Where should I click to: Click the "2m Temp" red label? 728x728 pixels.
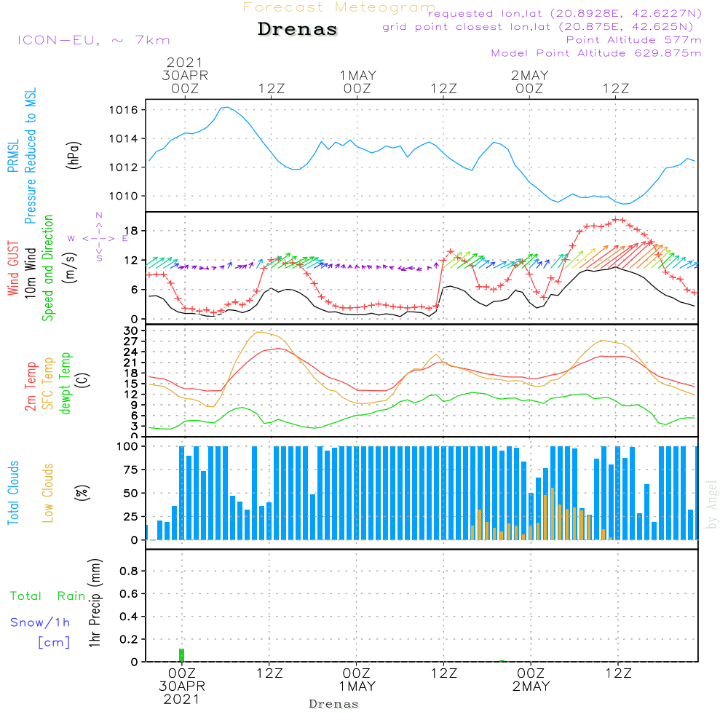pyautogui.click(x=30, y=387)
